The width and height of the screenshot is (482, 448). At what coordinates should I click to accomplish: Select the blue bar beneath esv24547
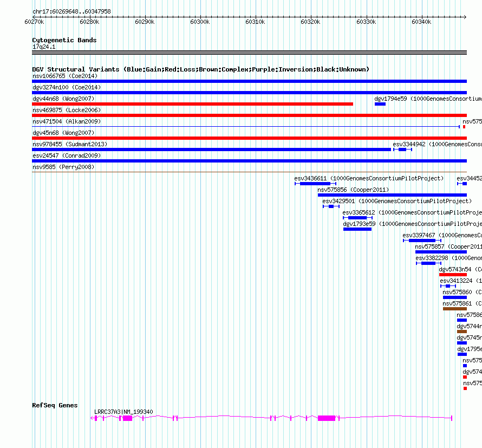(249, 161)
